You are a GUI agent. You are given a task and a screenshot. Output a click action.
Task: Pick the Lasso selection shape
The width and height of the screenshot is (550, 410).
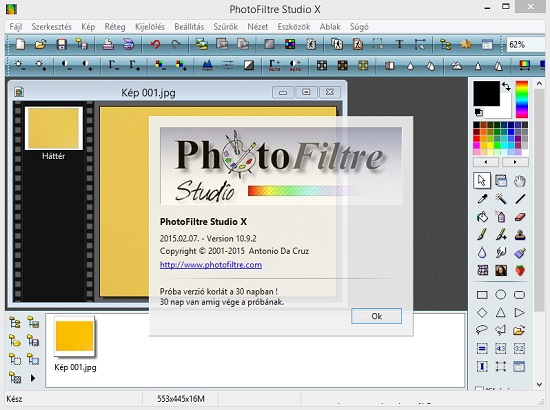[x=482, y=330]
